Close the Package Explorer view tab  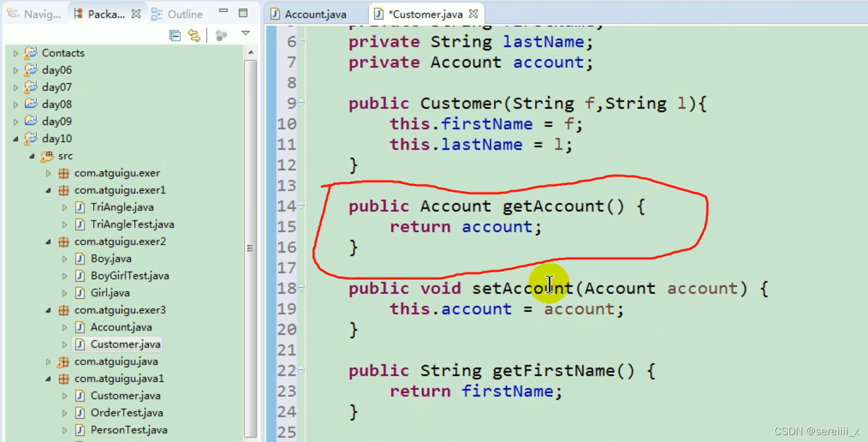(136, 14)
